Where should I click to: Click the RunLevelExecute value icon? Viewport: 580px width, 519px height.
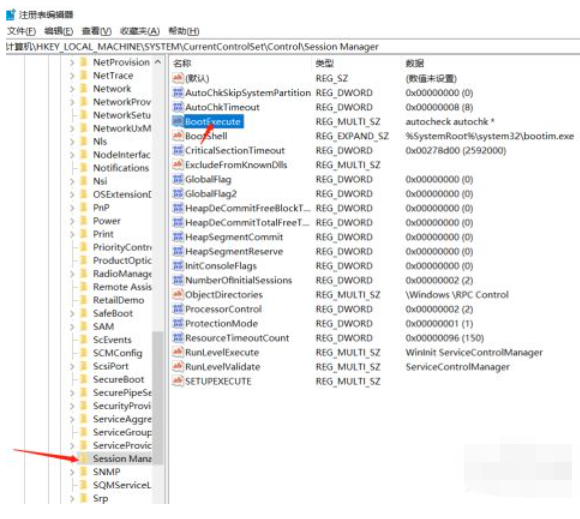point(178,352)
